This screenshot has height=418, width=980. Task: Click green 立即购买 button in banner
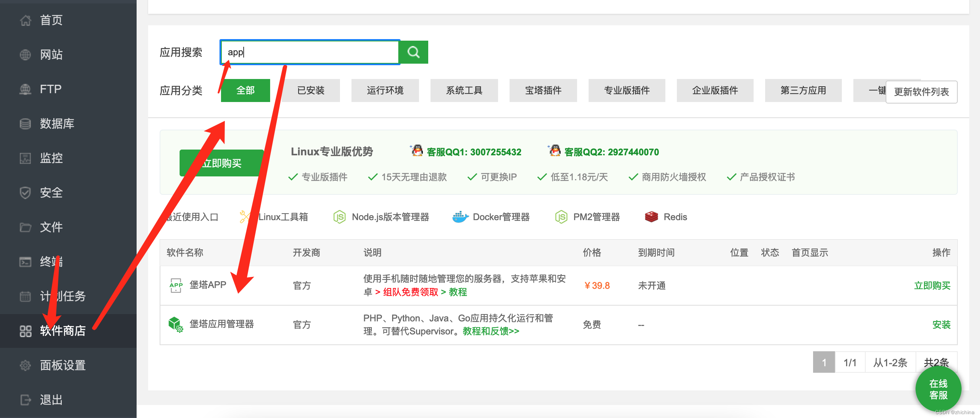(221, 163)
